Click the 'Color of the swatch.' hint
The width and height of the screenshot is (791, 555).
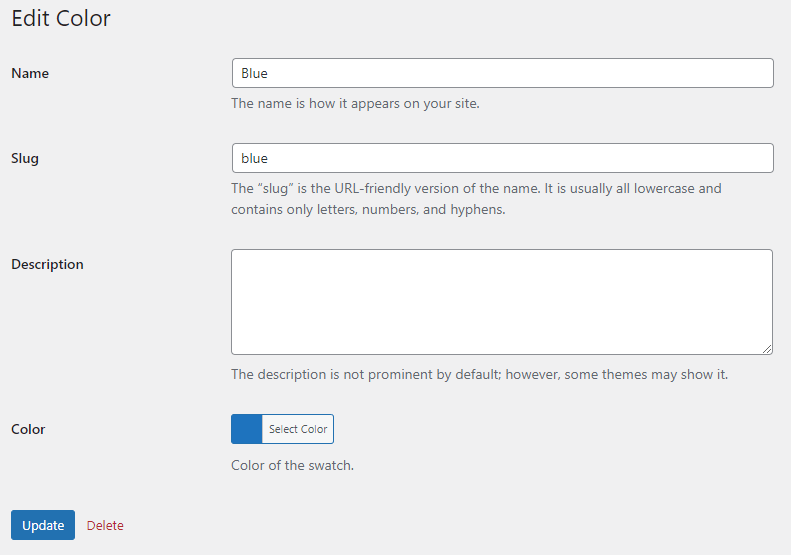(x=292, y=465)
